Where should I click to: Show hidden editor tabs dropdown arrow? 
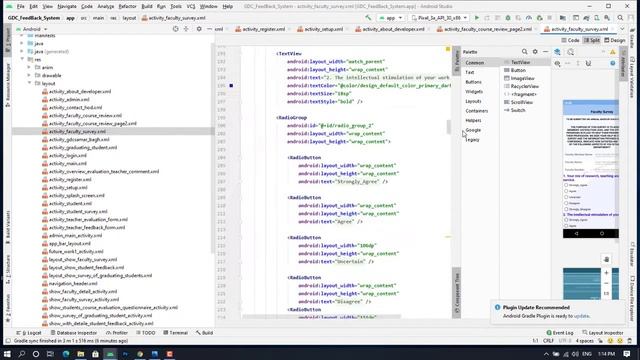point(622,29)
